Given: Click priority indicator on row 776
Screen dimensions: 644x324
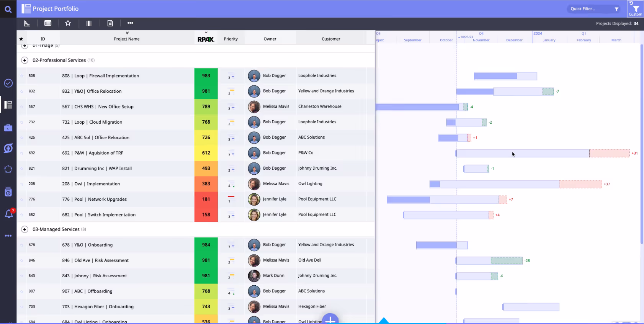Looking at the screenshot, I should pyautogui.click(x=231, y=199).
